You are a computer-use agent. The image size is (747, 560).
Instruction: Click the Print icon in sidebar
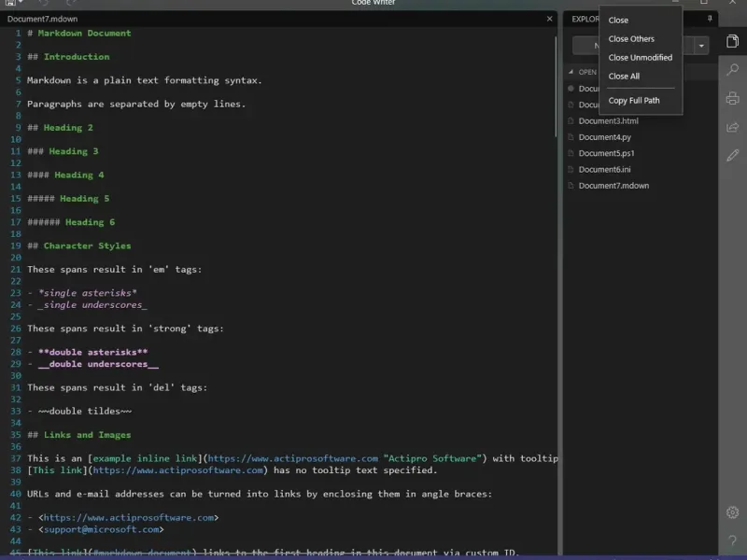coord(732,98)
